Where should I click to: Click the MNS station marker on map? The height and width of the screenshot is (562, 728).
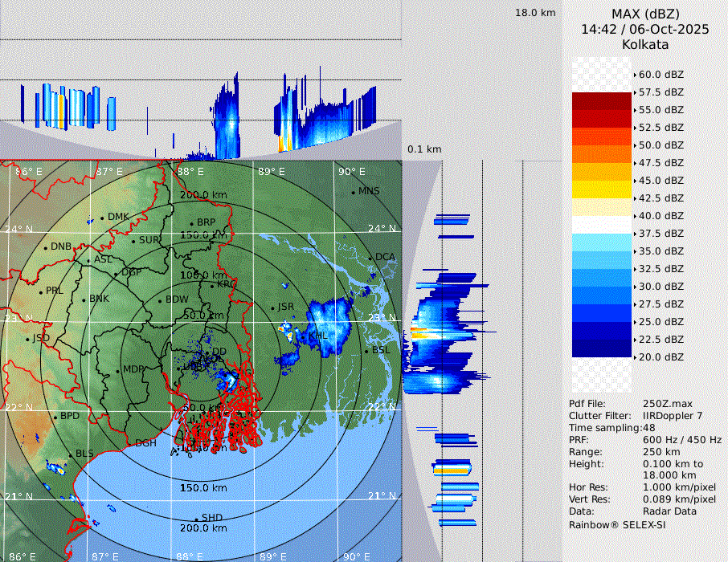353,192
